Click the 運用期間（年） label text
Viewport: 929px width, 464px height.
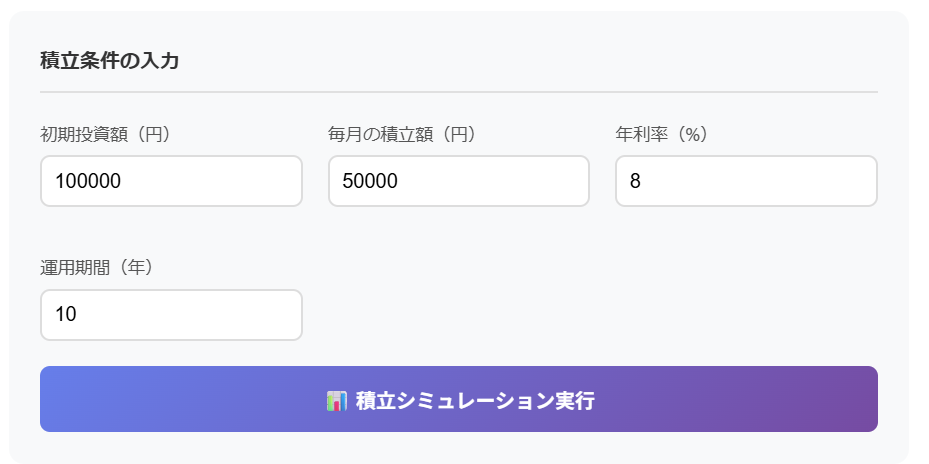point(97,267)
